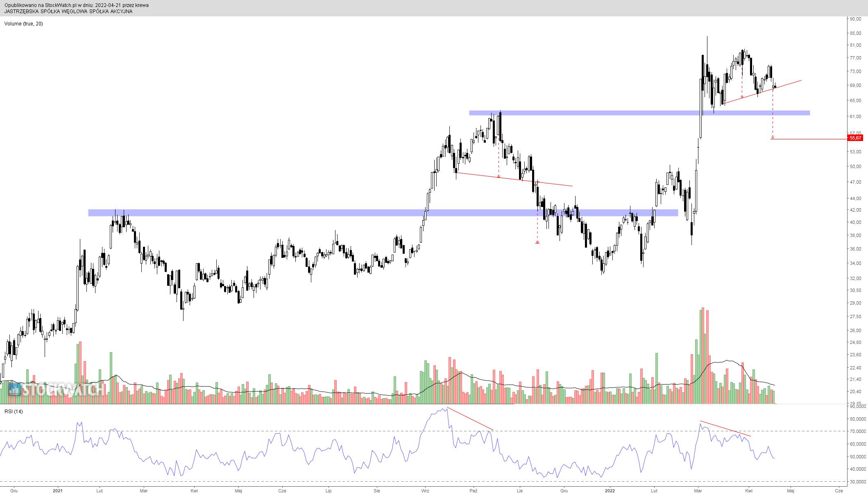Click the 70,0000 RSI axis label

pyautogui.click(x=858, y=432)
